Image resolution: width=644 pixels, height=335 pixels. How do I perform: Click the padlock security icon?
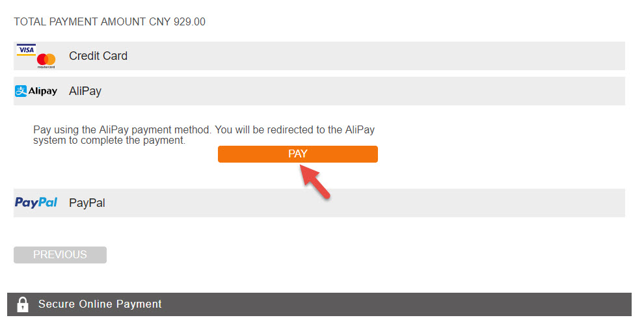pos(23,304)
